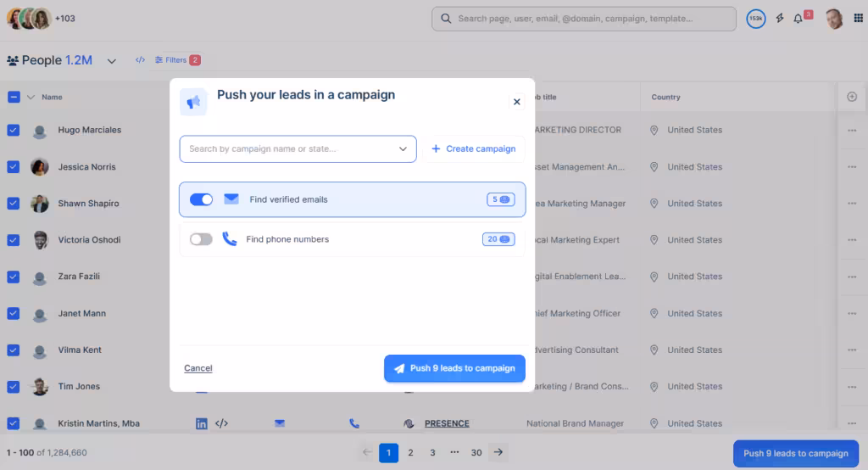Click LinkedIn icon for Kristin Martins
868x470 pixels.
202,423
